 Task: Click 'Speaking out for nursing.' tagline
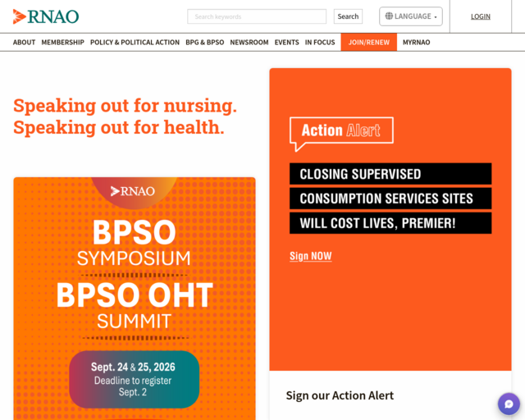[x=126, y=106]
